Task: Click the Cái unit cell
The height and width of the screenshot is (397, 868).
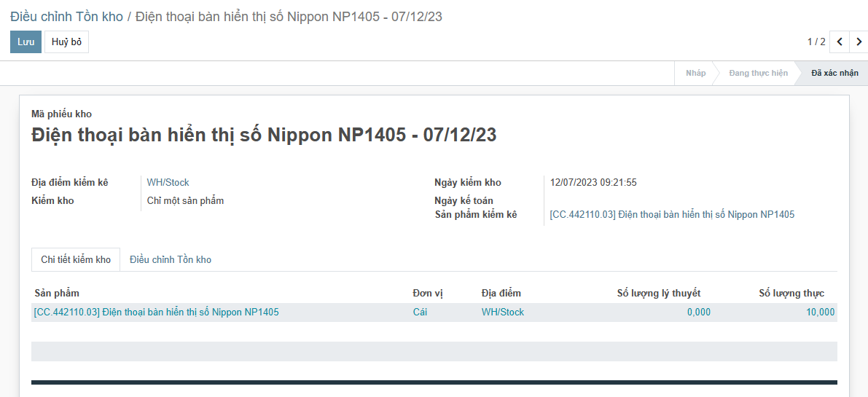Action: click(x=420, y=313)
